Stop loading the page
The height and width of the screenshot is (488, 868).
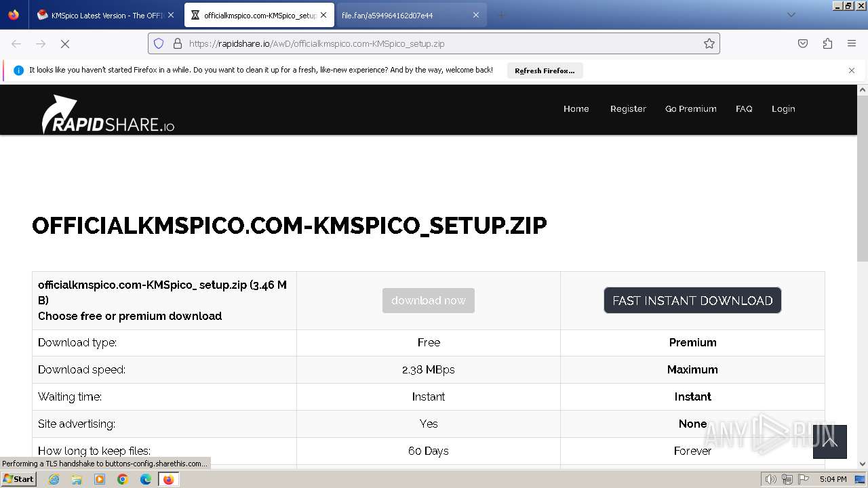[65, 43]
